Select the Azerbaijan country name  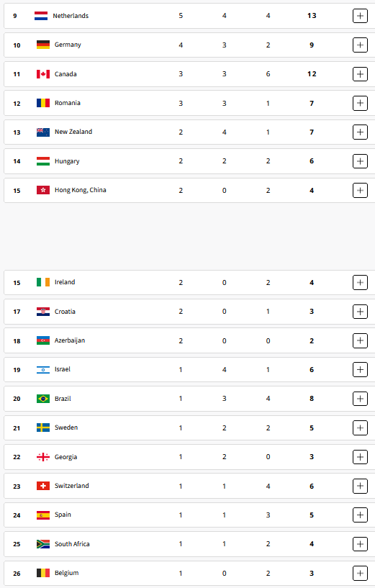tap(70, 340)
